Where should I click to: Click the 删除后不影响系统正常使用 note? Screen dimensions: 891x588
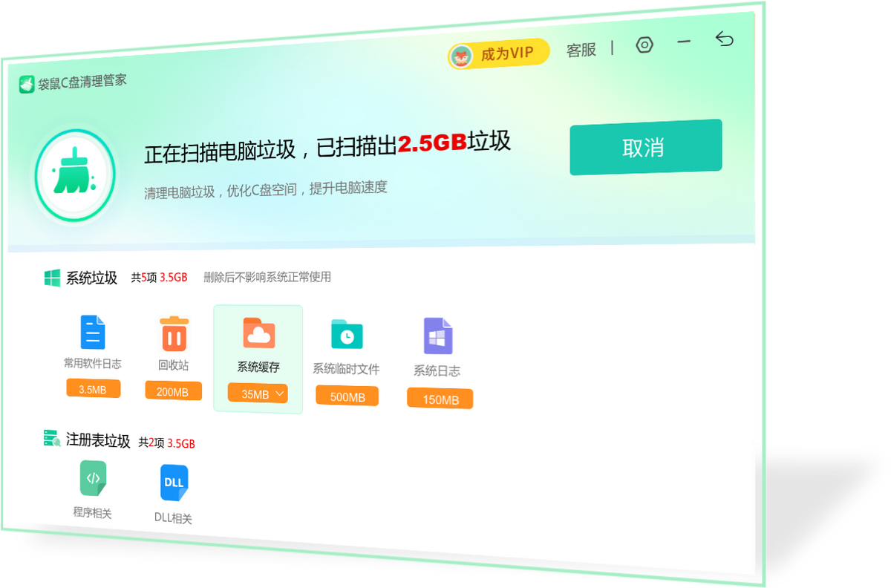point(267,277)
